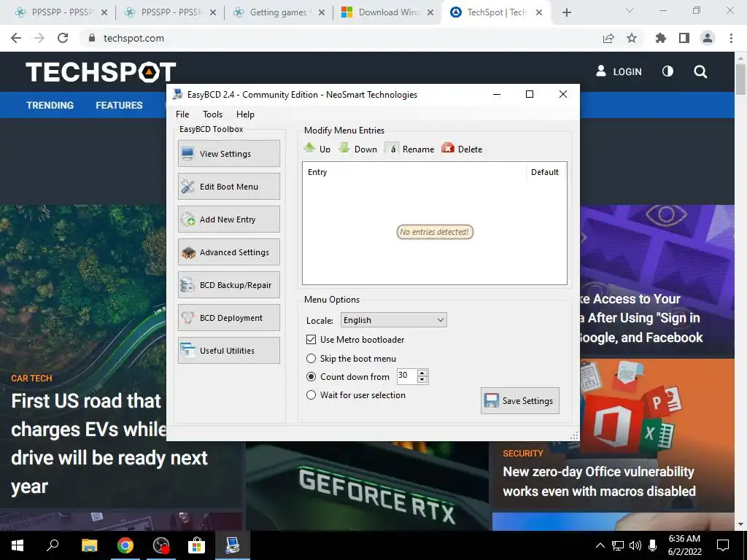Image resolution: width=747 pixels, height=560 pixels.
Task: Switch to the Getting games browser tab
Action: click(x=279, y=12)
